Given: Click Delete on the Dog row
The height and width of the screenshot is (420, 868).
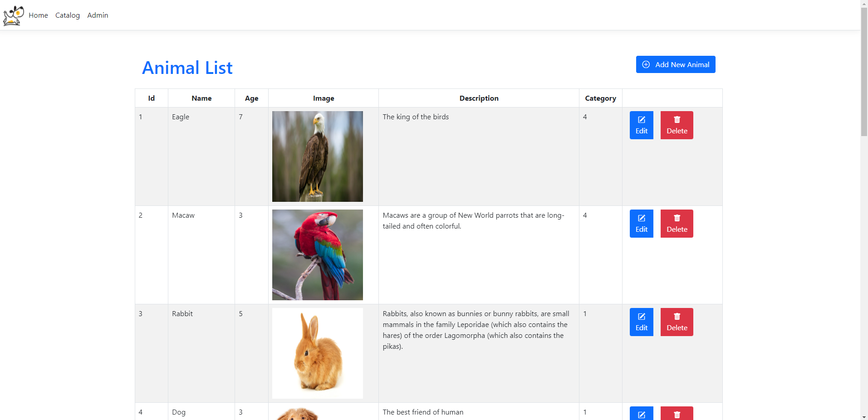Looking at the screenshot, I should (x=677, y=413).
